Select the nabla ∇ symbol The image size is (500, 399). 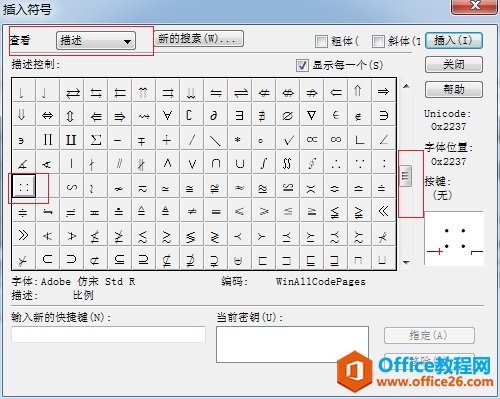[312, 116]
